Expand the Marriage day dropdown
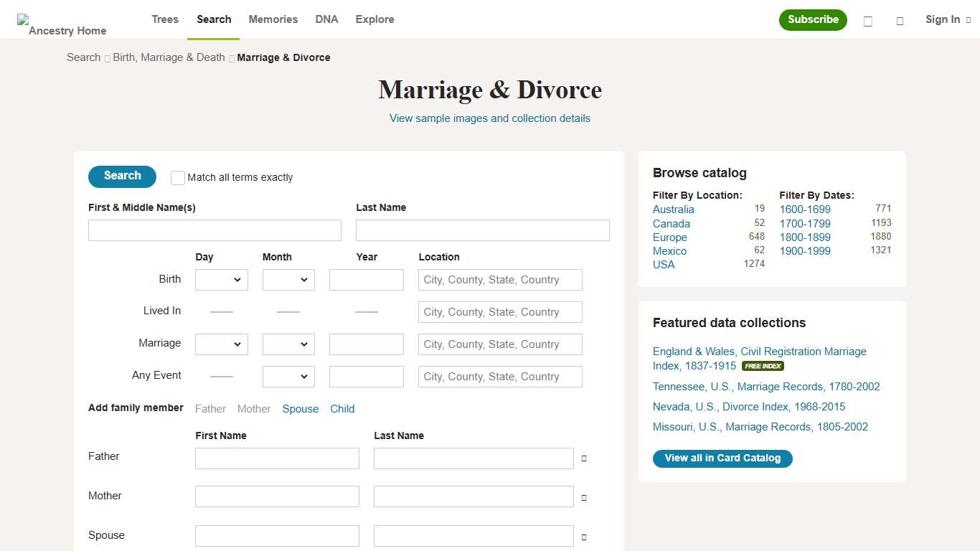 click(x=221, y=344)
